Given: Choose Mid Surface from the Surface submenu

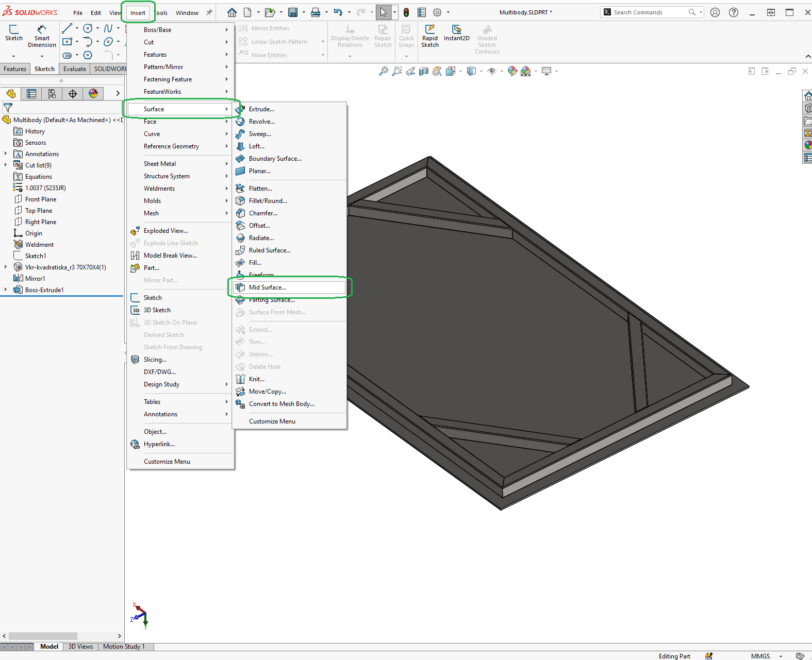Looking at the screenshot, I should [x=267, y=287].
